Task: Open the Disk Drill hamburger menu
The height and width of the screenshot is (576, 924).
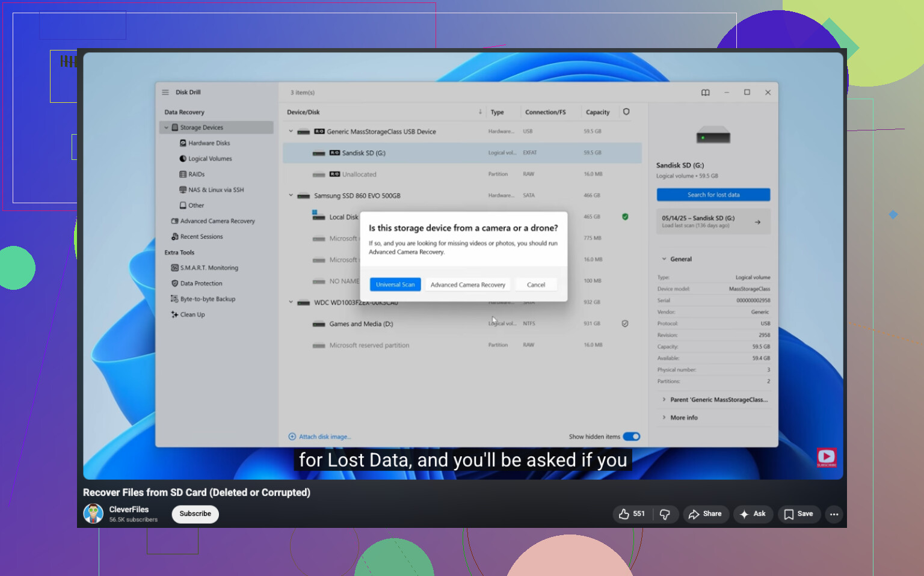Action: click(x=165, y=93)
